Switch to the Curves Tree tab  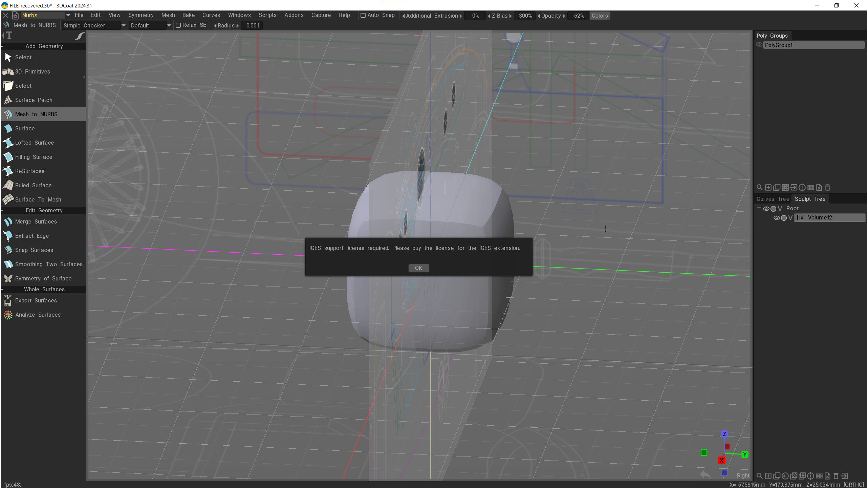tap(773, 199)
